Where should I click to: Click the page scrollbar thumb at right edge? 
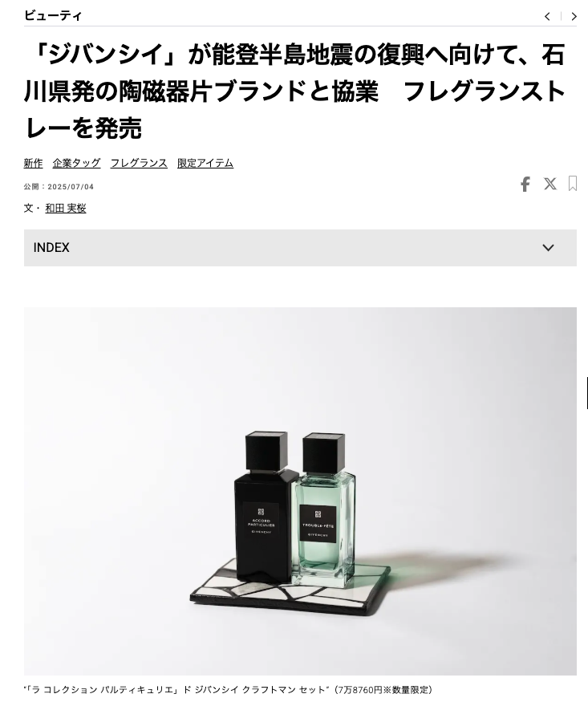tap(586, 393)
